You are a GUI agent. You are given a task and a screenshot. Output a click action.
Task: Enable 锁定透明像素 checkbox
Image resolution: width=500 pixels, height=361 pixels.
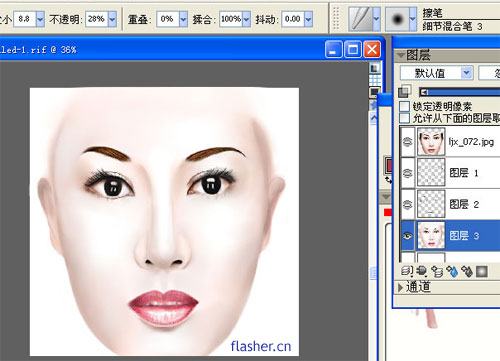coord(404,106)
